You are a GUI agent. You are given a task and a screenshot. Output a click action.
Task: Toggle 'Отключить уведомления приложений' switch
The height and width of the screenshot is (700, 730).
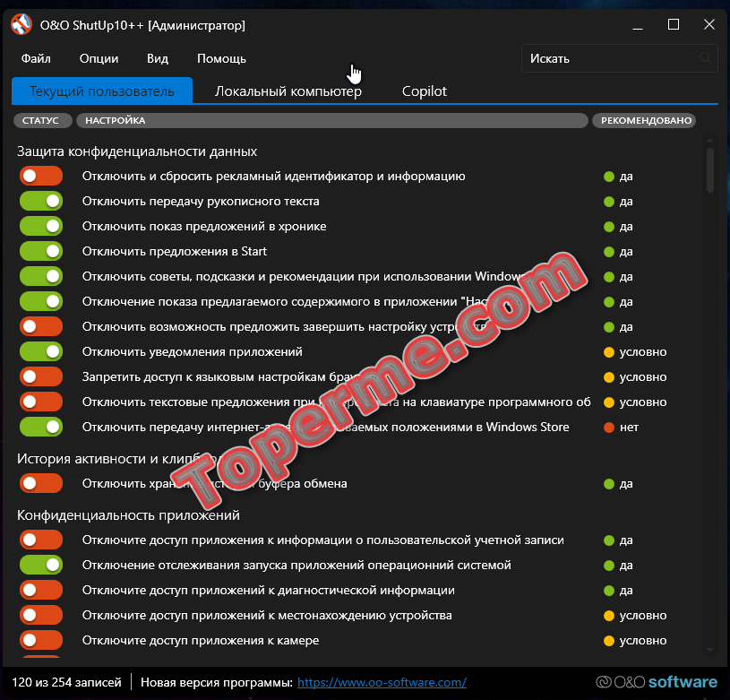coord(41,352)
